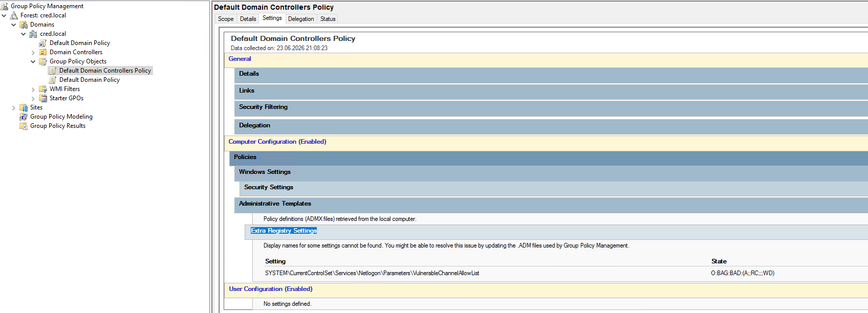This screenshot has height=313, width=868.
Task: Collapse the Policies section header
Action: point(549,158)
